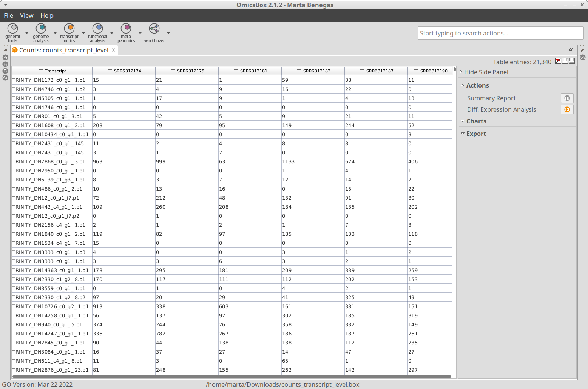Open the workflows dropdown arrow
This screenshot has width=588, height=389.
coord(168,33)
